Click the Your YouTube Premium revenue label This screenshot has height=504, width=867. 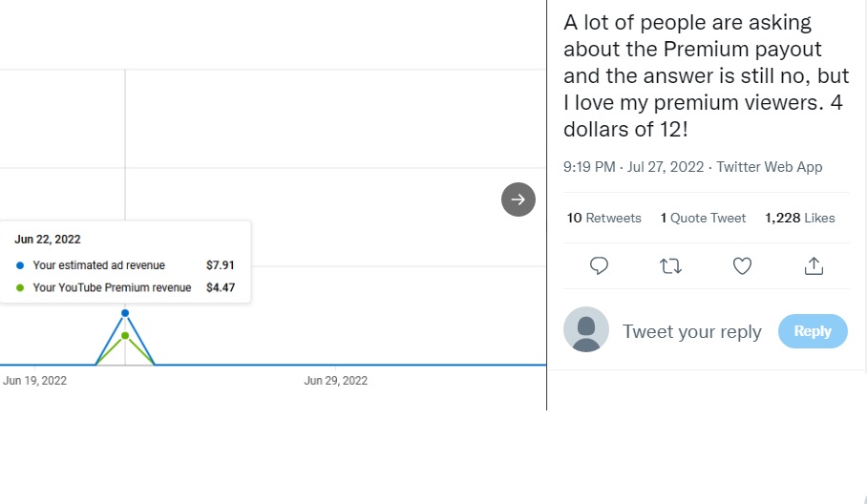pos(112,287)
